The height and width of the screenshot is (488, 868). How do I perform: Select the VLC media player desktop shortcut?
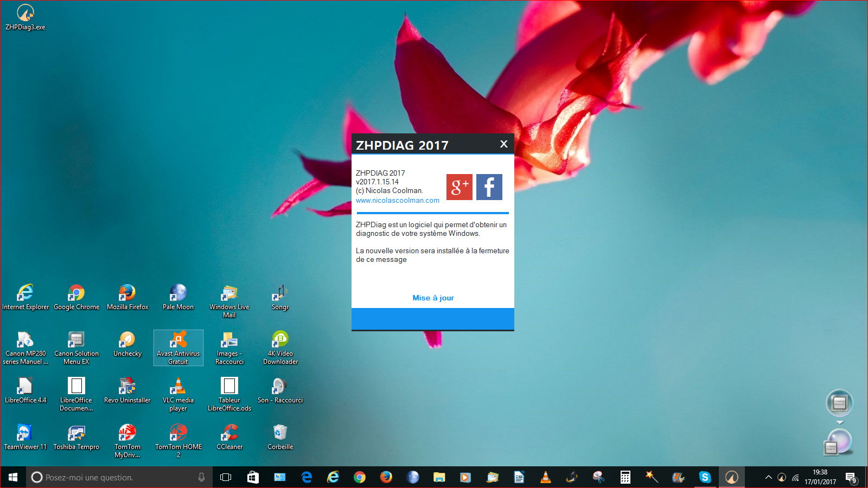coord(178,394)
